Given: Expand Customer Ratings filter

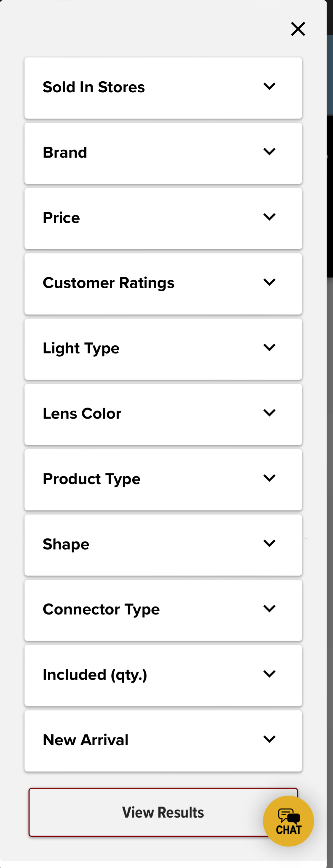Looking at the screenshot, I should pos(163,283).
